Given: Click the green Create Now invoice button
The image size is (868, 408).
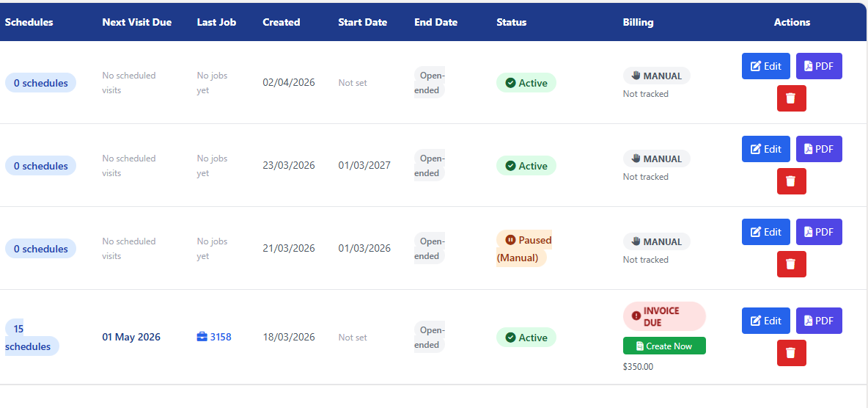Looking at the screenshot, I should click(664, 346).
